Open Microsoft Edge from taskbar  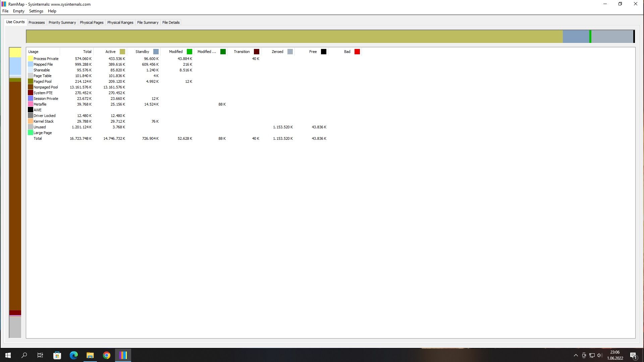(x=74, y=355)
